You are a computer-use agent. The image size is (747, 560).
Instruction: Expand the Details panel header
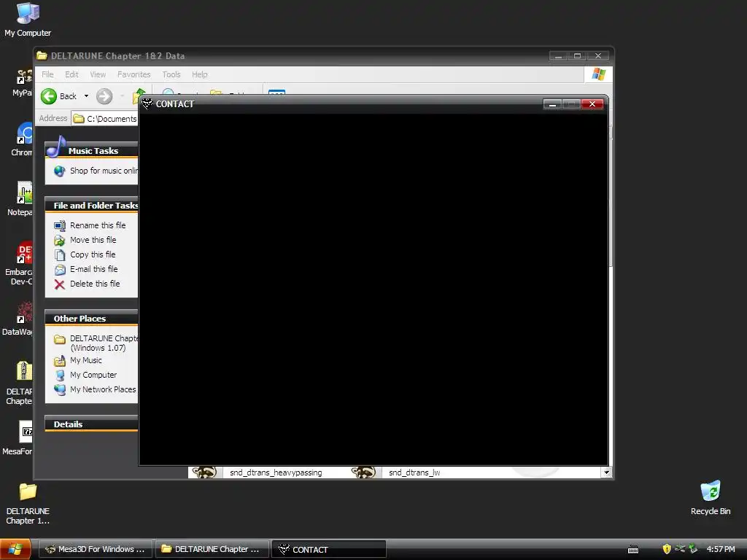91,424
